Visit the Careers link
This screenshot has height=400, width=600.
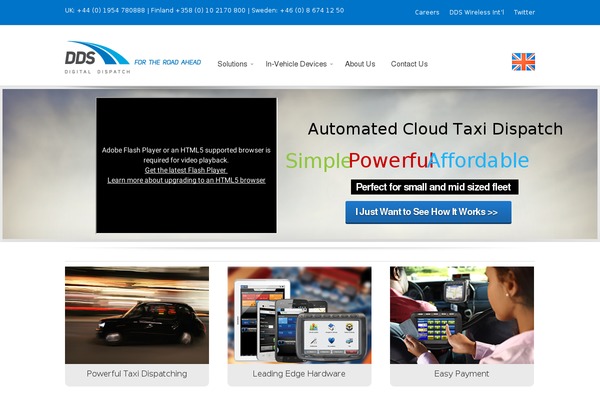427,12
